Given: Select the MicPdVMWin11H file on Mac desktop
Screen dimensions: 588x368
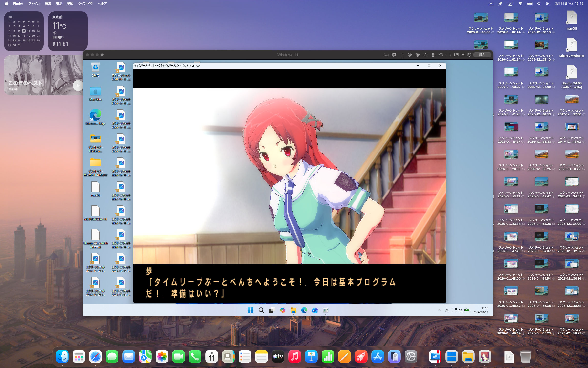Looking at the screenshot, I should (572, 48).
